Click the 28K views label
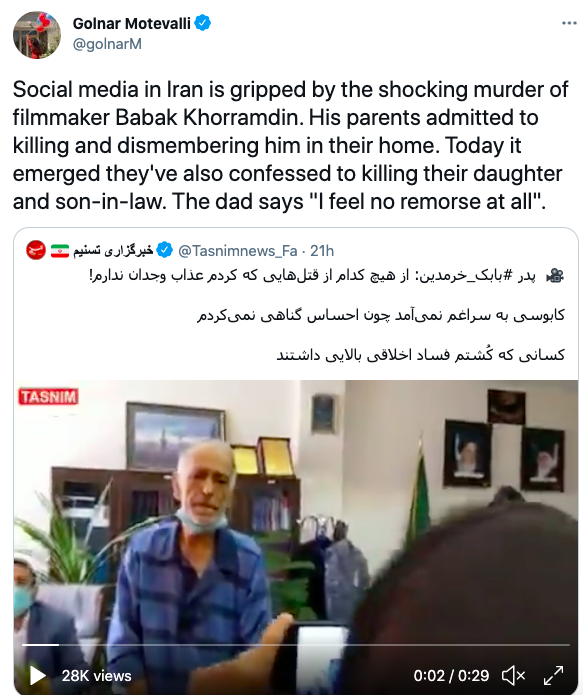 96,675
